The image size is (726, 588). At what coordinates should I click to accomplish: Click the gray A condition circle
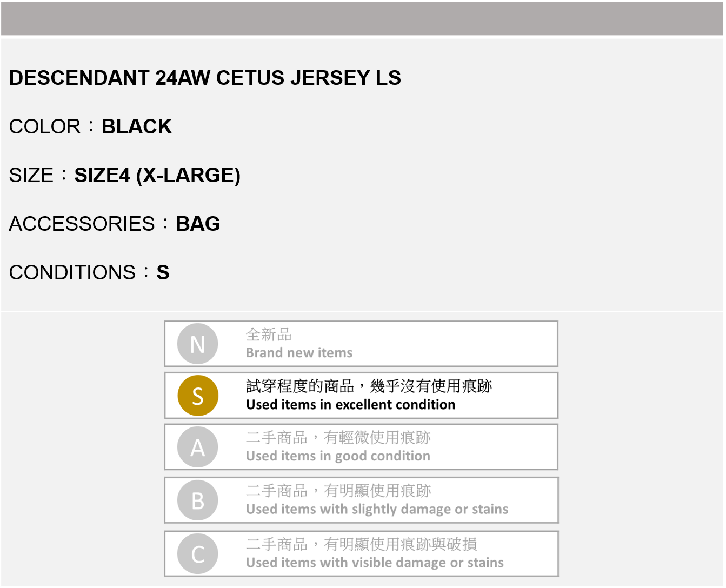tap(197, 447)
